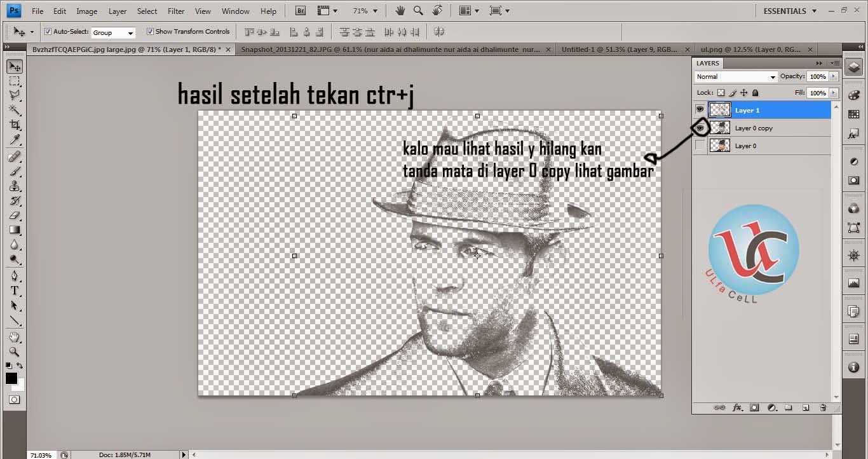Toggle lock image pixels brush icon

[733, 93]
